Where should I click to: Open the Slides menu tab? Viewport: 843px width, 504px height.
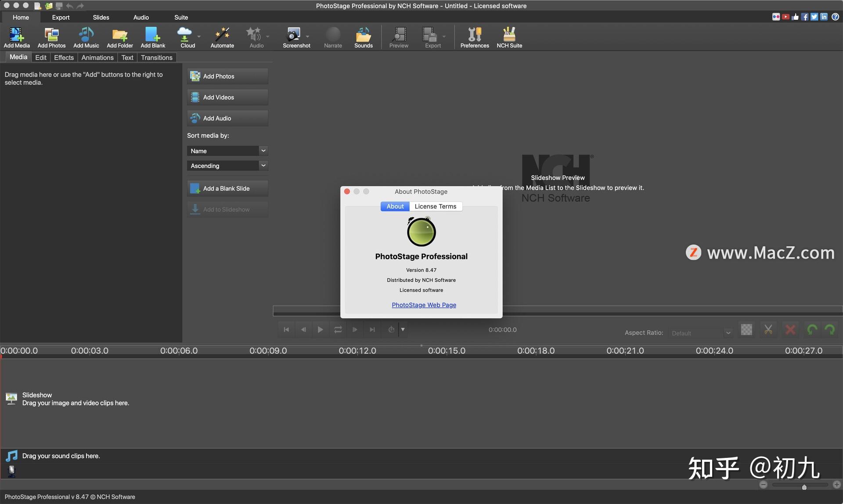(101, 17)
